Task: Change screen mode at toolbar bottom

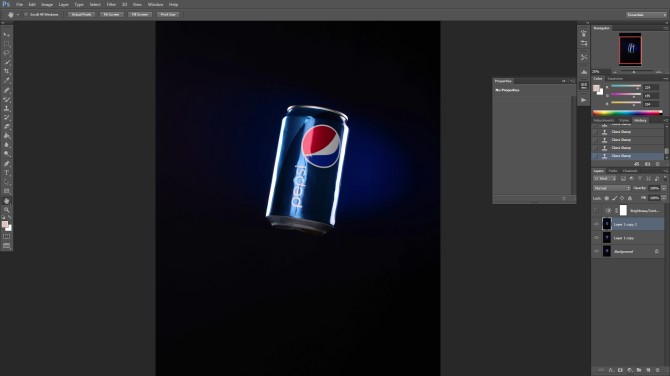Action: click(6, 246)
